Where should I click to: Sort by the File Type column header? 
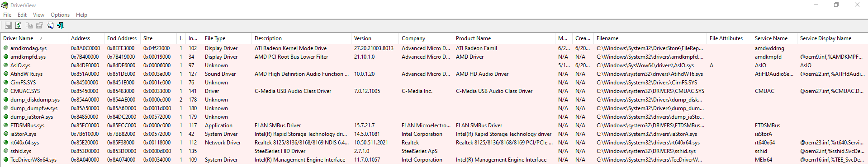point(227,38)
